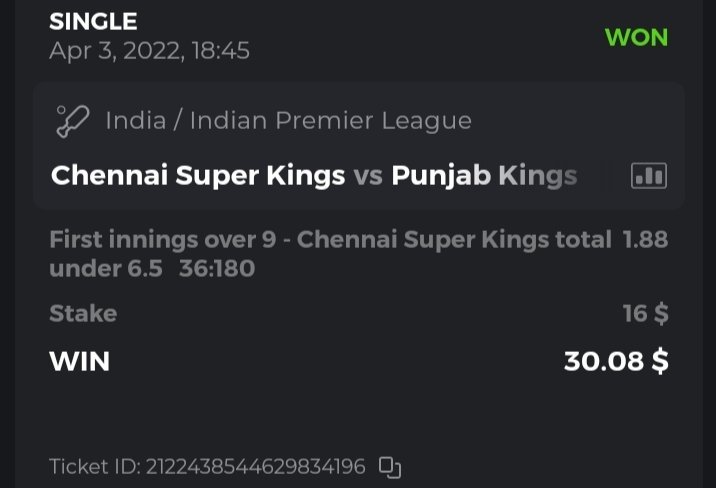Click the under 6.5 selection
This screenshot has width=716, height=488.
(x=105, y=268)
